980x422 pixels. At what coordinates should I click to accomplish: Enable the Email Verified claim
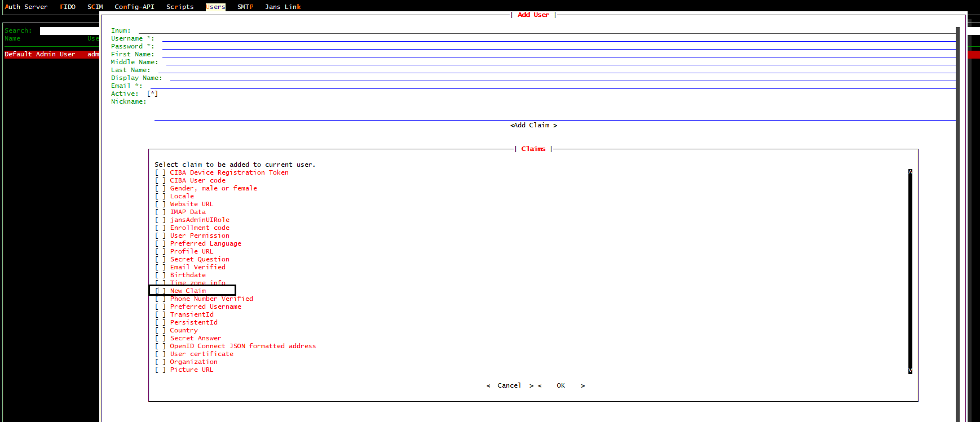161,268
